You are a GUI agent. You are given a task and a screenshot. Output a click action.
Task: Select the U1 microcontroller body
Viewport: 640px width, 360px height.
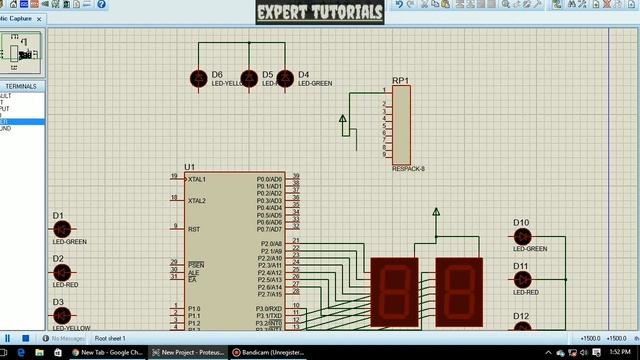click(235, 251)
